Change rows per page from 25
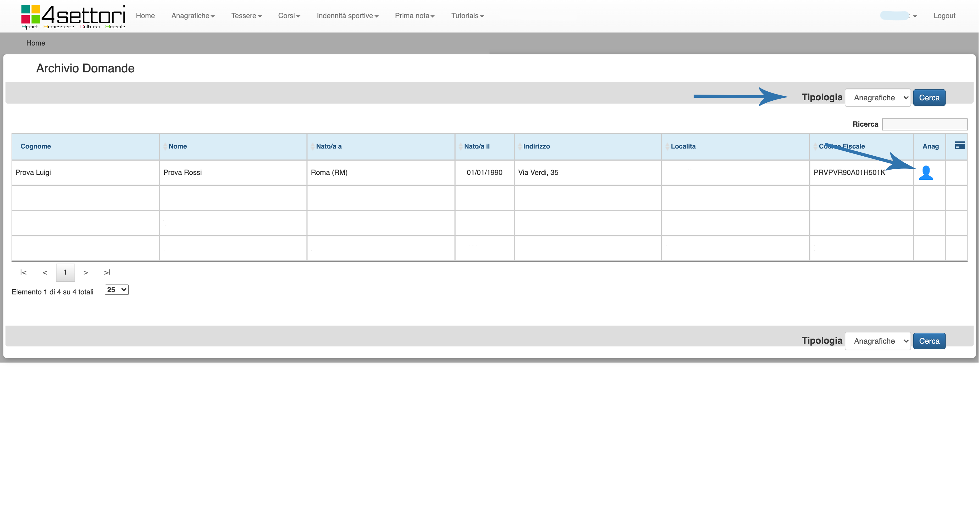Image resolution: width=980 pixels, height=526 pixels. [x=117, y=290]
